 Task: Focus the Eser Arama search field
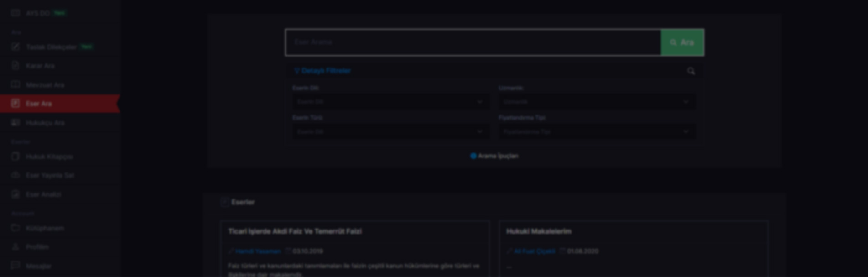click(x=473, y=42)
